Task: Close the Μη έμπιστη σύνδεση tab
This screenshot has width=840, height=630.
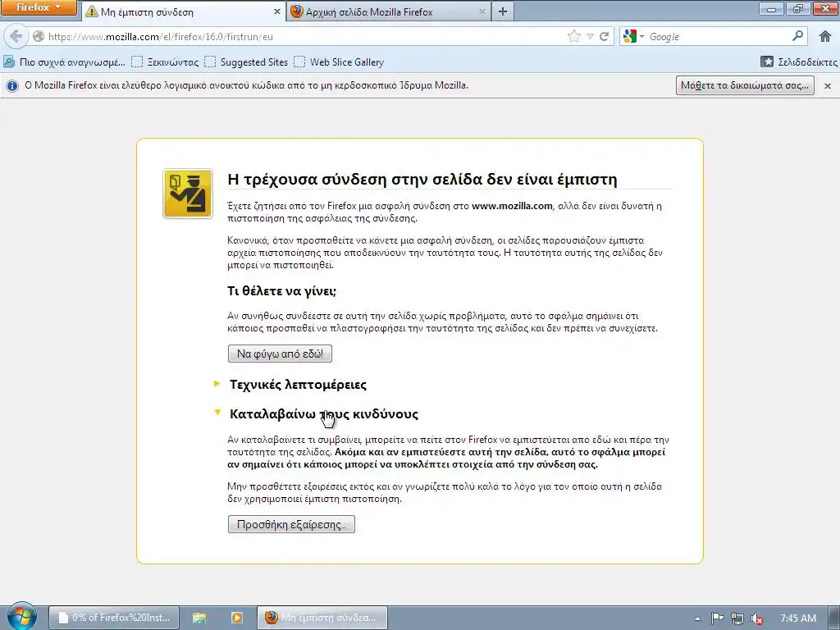Action: coord(277,11)
